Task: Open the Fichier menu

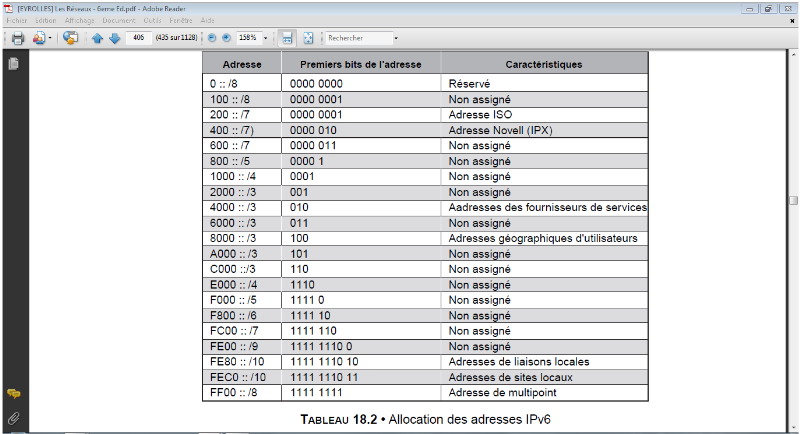Action: point(16,20)
